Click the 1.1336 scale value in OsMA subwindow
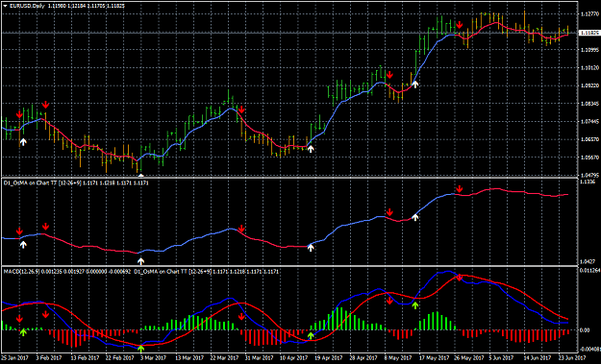Screen dimensions: 601x364 click(x=588, y=182)
